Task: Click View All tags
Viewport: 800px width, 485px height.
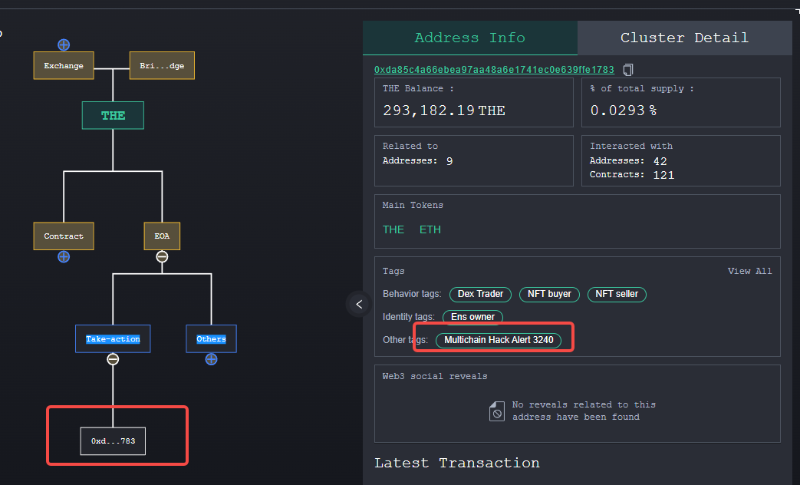Action: pos(749,271)
